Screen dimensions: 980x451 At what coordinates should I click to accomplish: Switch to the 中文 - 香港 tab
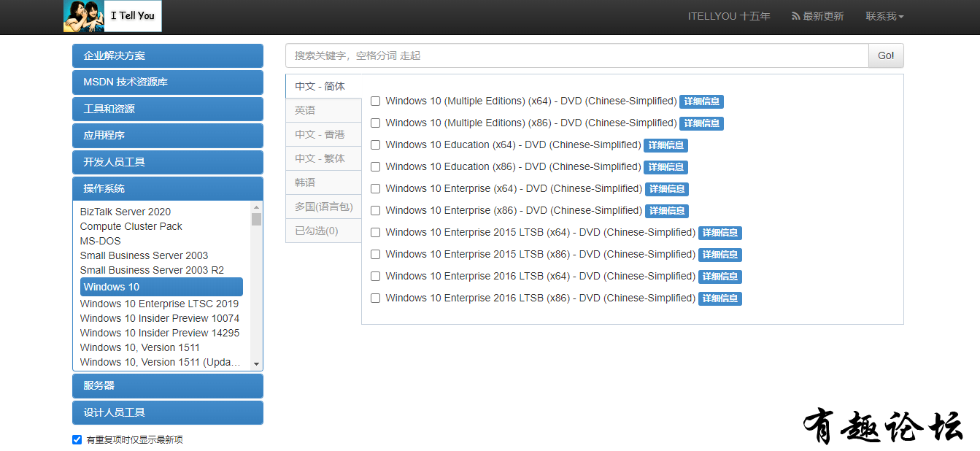[323, 134]
